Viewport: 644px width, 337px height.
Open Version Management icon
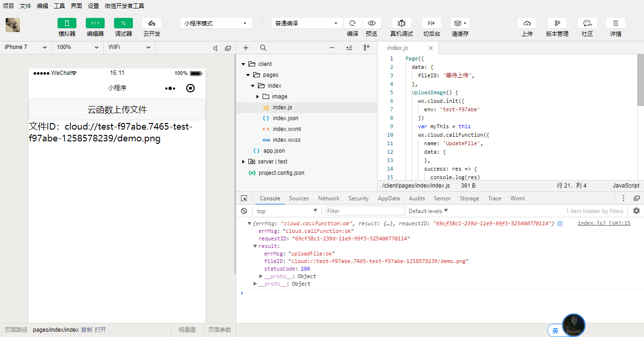click(557, 23)
